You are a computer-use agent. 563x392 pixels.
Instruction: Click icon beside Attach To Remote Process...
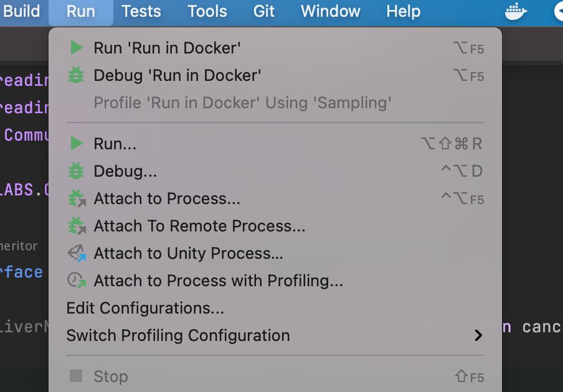click(x=77, y=226)
